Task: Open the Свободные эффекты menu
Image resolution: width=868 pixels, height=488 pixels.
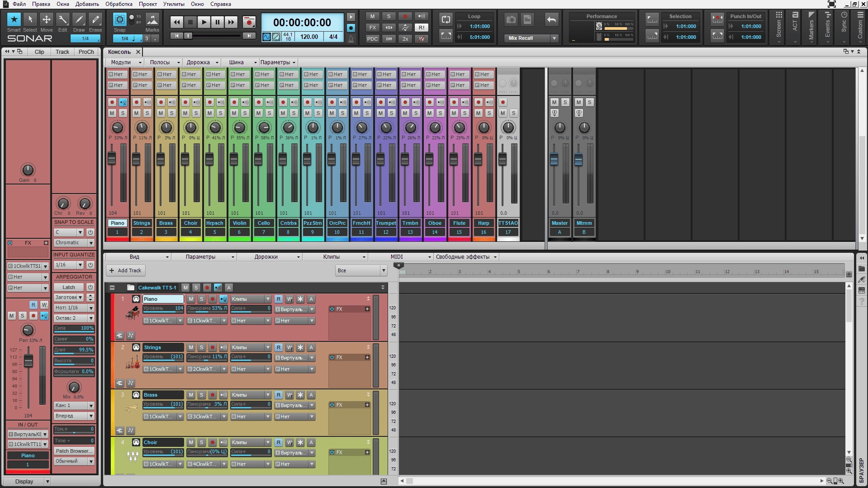Action: 465,257
